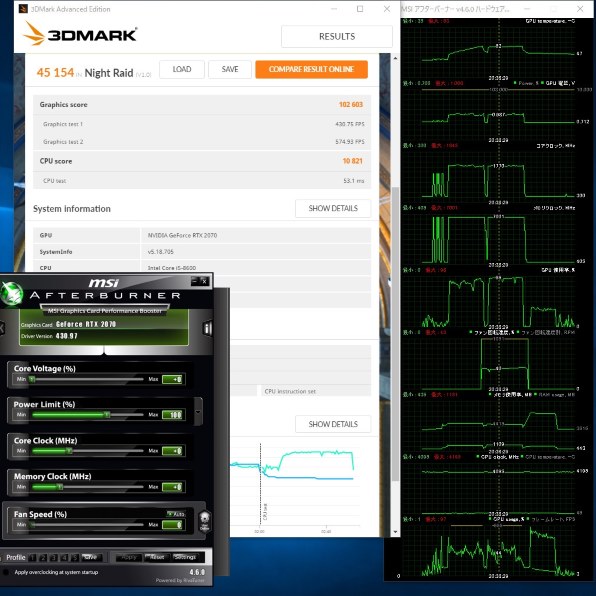This screenshot has width=596, height=596.
Task: Click the Graphics test 1 row
Action: (x=202, y=124)
